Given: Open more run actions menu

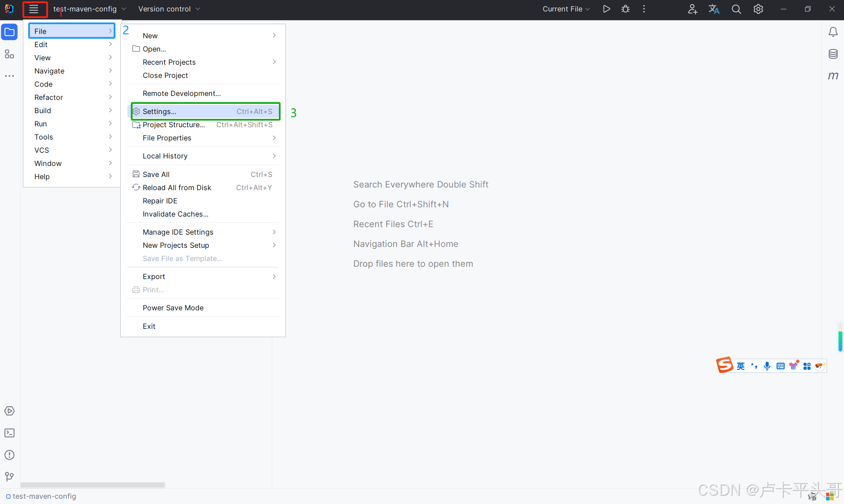Looking at the screenshot, I should tap(644, 9).
